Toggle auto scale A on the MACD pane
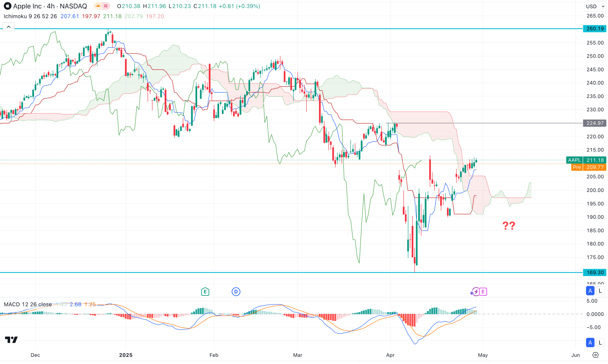Viewport: 608px width, 364px height. (x=590, y=342)
